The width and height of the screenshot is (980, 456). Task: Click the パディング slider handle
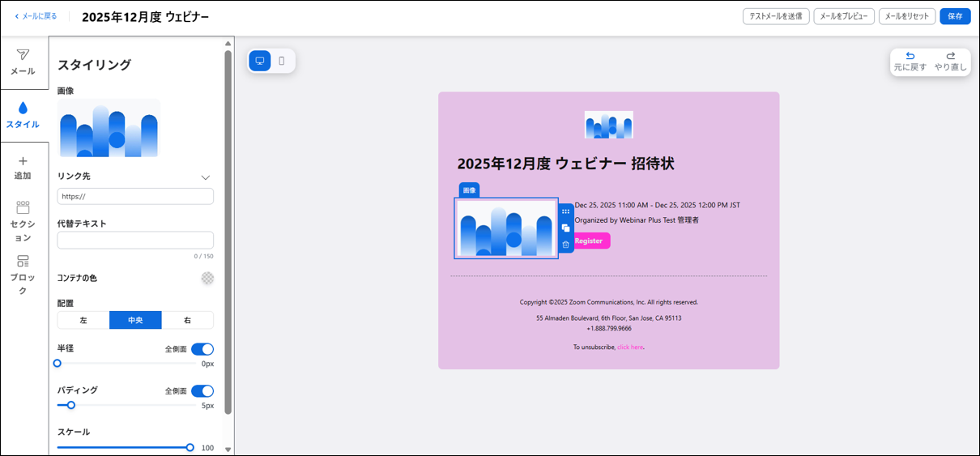71,405
